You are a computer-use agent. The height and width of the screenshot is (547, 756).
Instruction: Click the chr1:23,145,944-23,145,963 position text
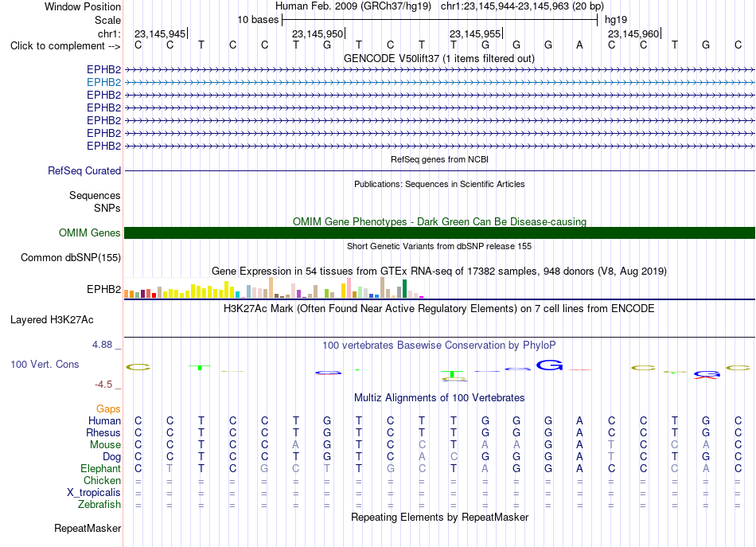point(522,6)
